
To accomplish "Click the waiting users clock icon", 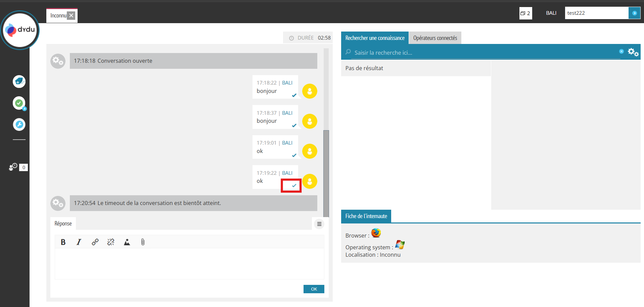I will (13, 167).
